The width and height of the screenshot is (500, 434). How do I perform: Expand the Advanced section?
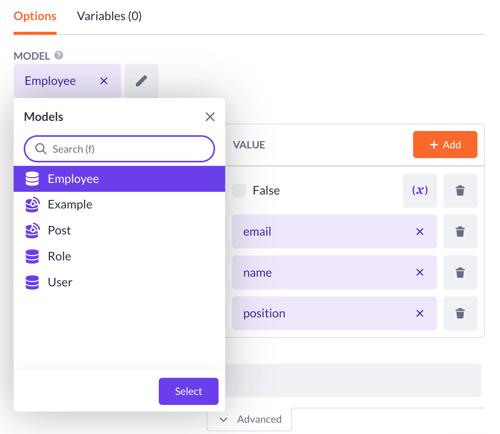pyautogui.click(x=251, y=419)
